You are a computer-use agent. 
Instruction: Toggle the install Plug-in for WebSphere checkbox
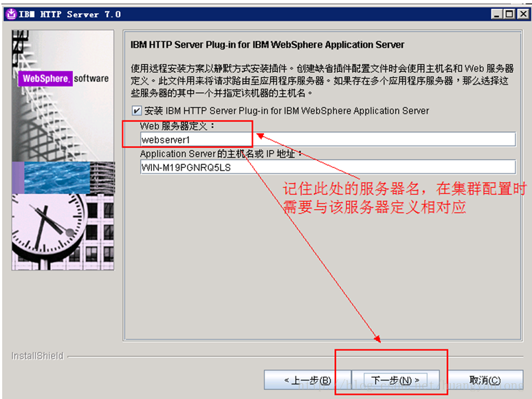tap(136, 111)
